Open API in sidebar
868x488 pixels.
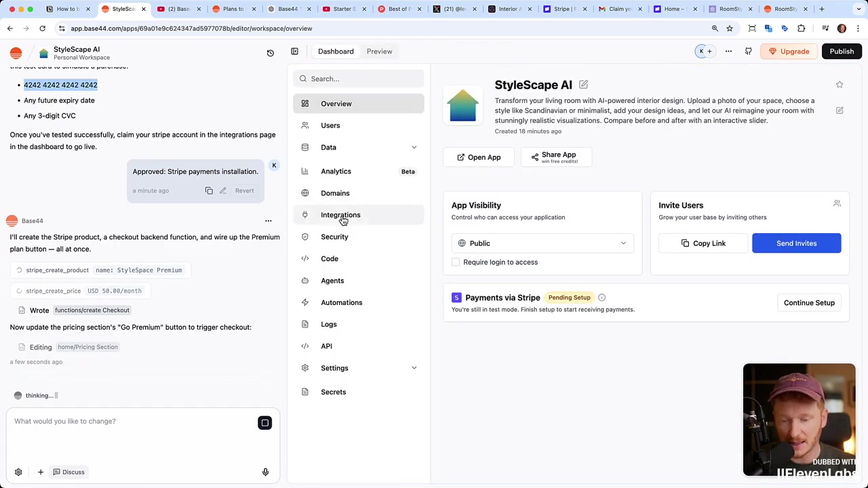tap(359, 346)
